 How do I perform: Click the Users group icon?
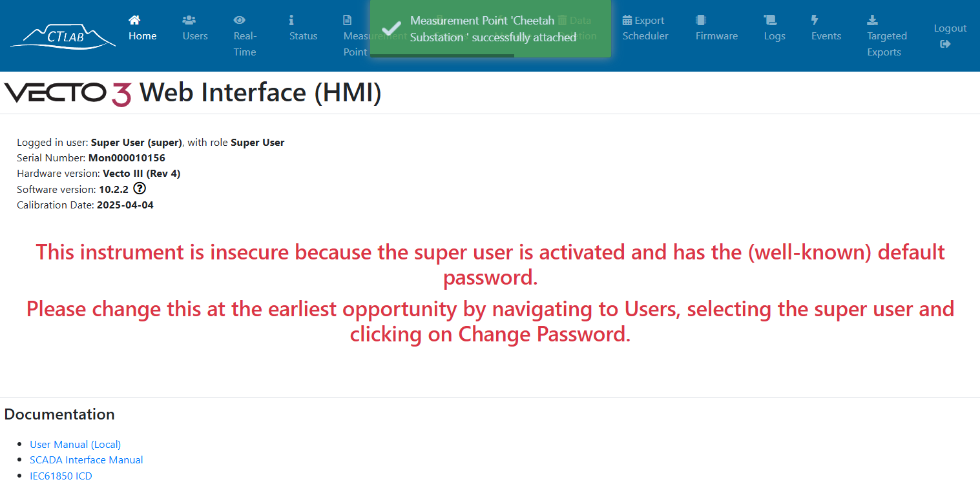[189, 20]
